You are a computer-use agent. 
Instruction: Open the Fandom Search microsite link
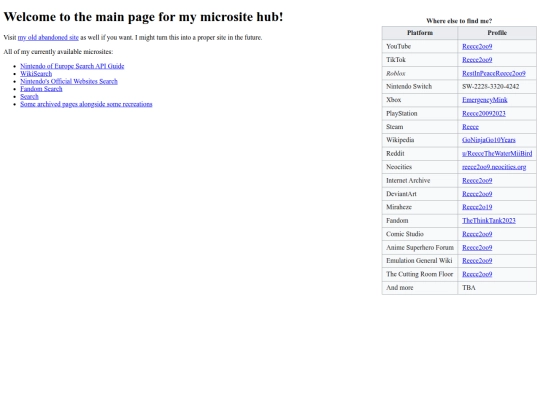(41, 89)
